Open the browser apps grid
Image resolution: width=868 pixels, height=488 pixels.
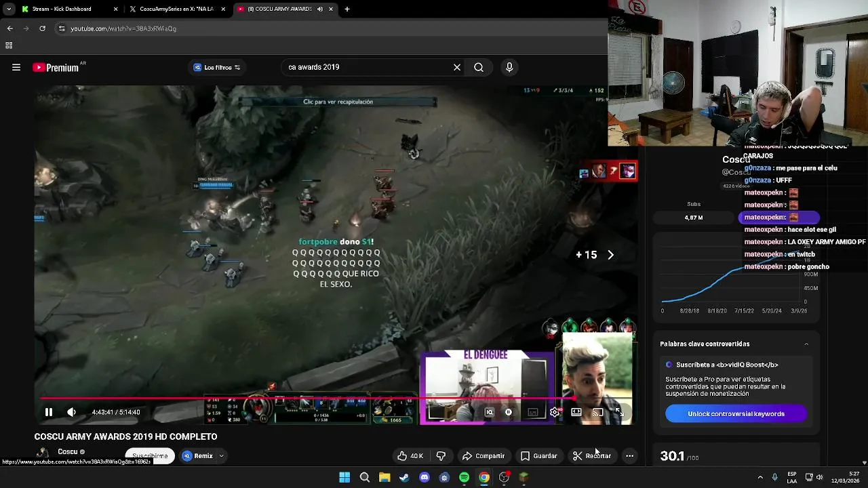coord(9,45)
